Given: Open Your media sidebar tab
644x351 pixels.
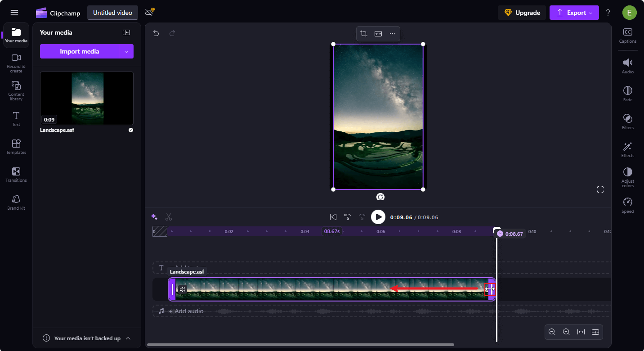Looking at the screenshot, I should coord(16,35).
